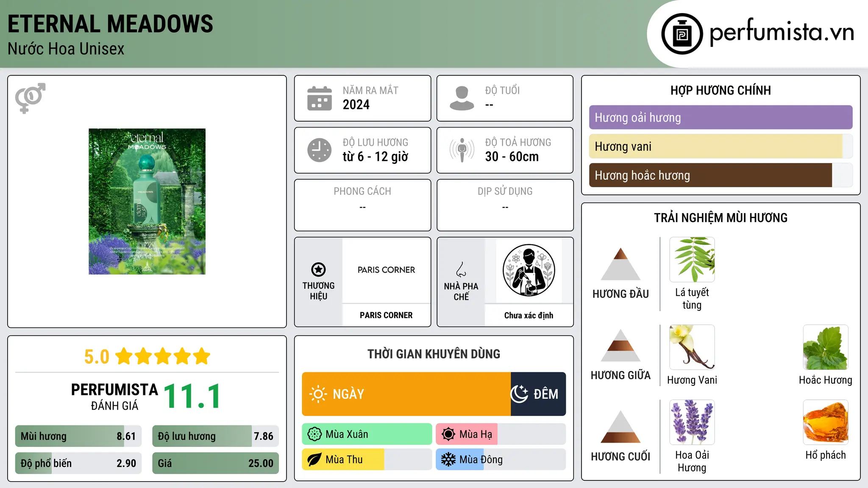
Task: Select the Lá tuyết tùng note image
Action: coord(692,260)
